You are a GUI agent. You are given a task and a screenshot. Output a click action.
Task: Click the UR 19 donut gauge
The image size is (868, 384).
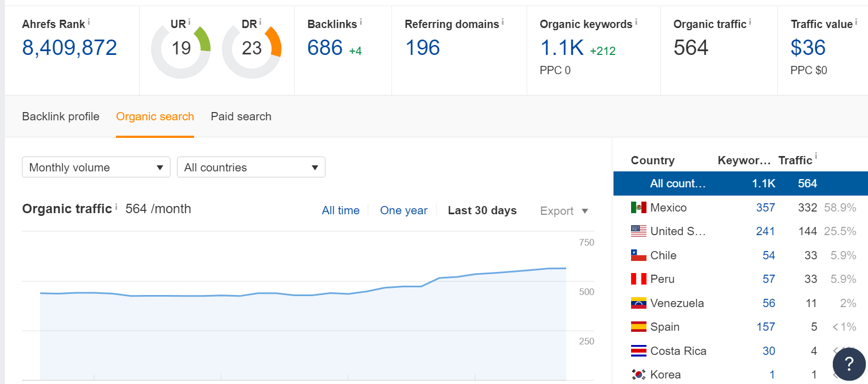pos(181,49)
